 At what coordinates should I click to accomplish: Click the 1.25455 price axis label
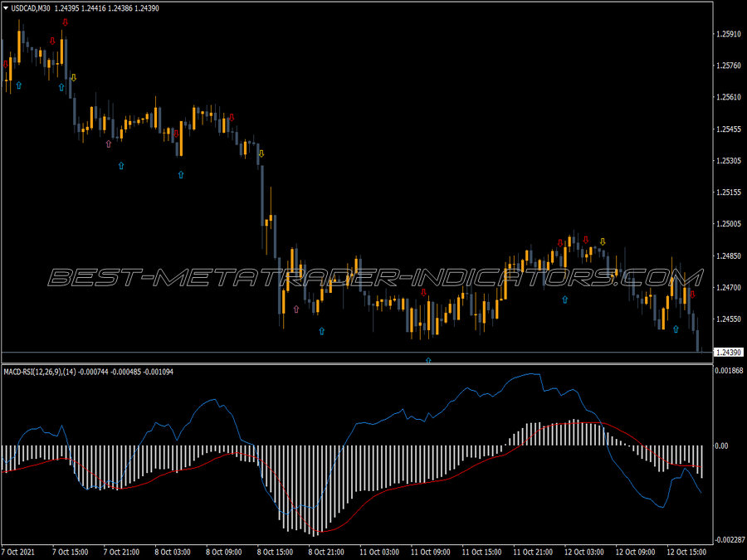click(x=729, y=129)
